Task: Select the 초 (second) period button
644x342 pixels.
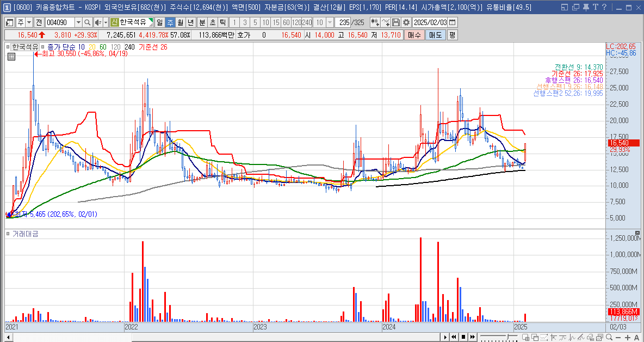Action: [x=213, y=22]
